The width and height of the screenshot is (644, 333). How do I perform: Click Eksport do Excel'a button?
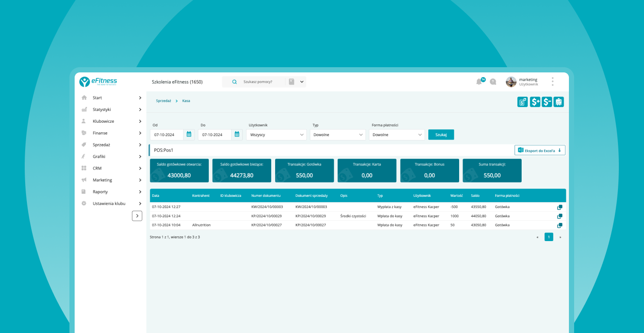[540, 150]
